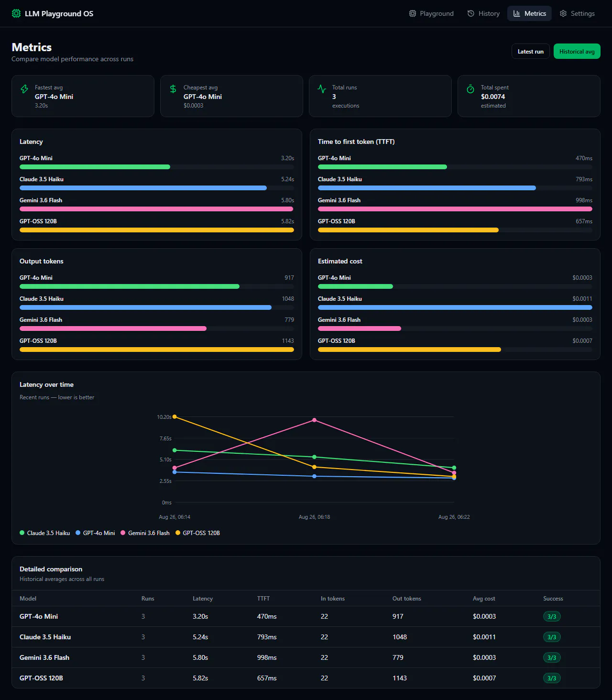
Task: Click the Gemini 3.6 Flash Estimated cost bar
Action: pos(360,328)
